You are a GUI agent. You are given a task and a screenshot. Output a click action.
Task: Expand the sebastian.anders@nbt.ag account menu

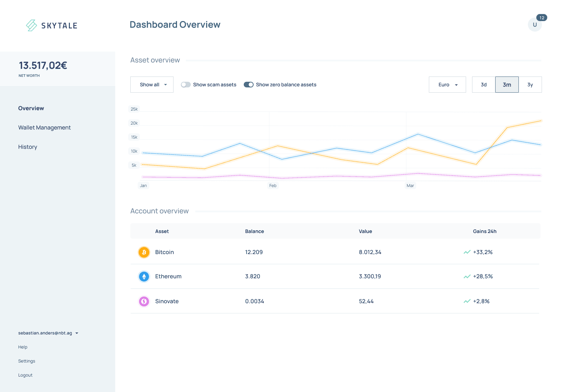[48, 333]
